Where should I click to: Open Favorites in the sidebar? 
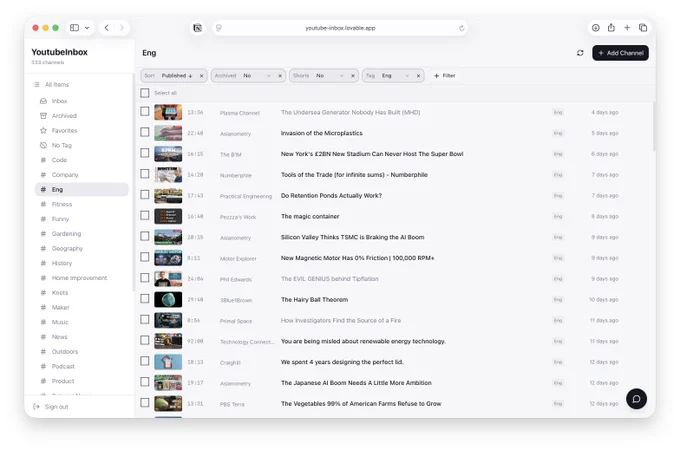pos(64,130)
